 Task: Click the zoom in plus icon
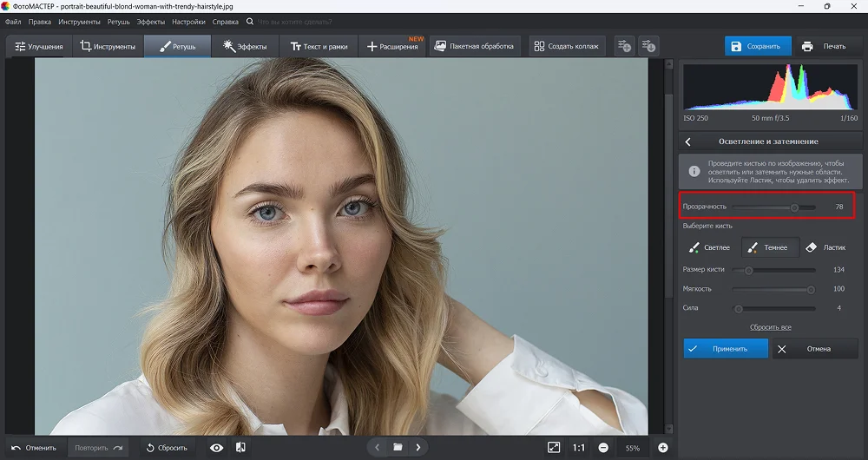tap(662, 448)
